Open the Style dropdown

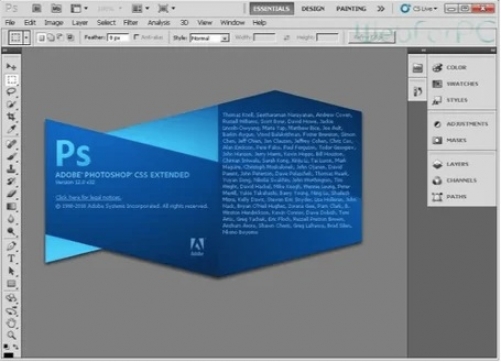[209, 38]
